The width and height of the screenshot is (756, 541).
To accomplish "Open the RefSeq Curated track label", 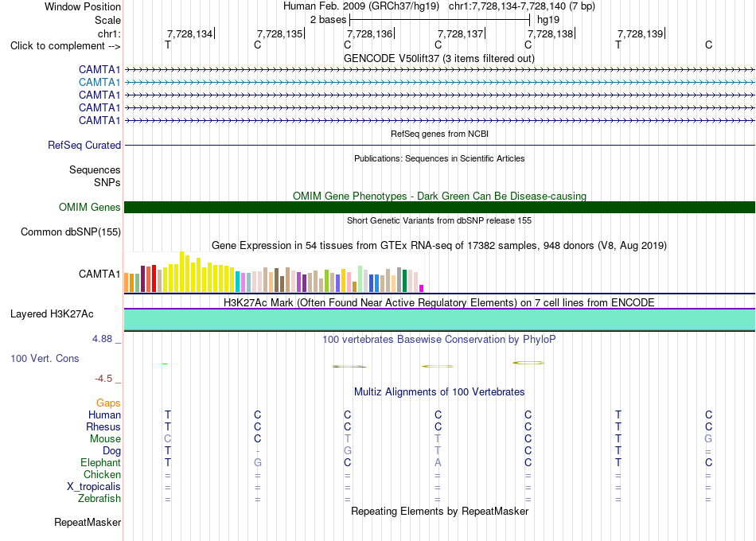I will [84, 145].
